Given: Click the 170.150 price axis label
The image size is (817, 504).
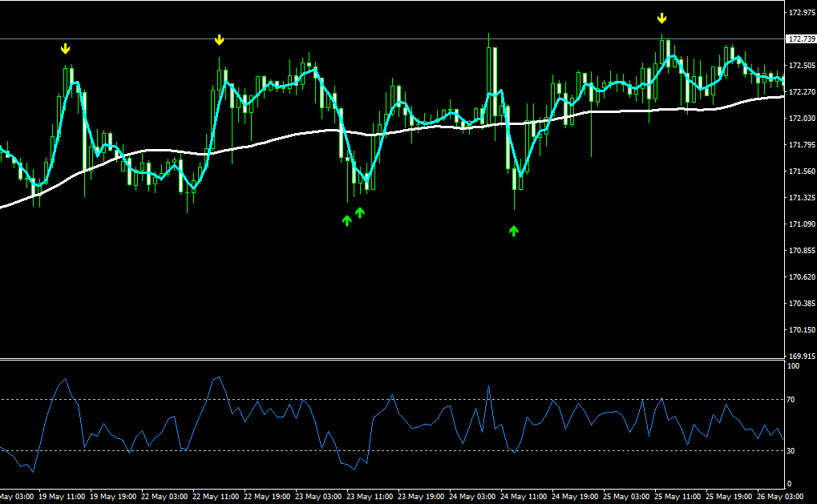Looking at the screenshot, I should (802, 330).
